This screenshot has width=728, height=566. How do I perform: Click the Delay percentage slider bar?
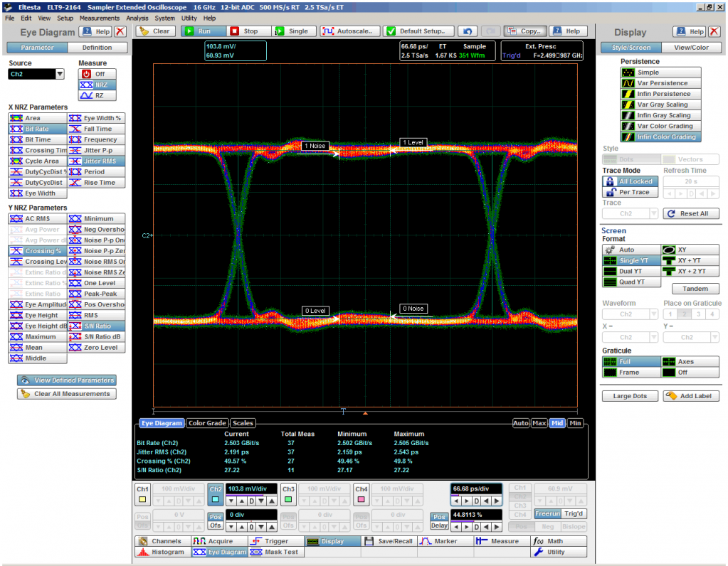coord(476,520)
